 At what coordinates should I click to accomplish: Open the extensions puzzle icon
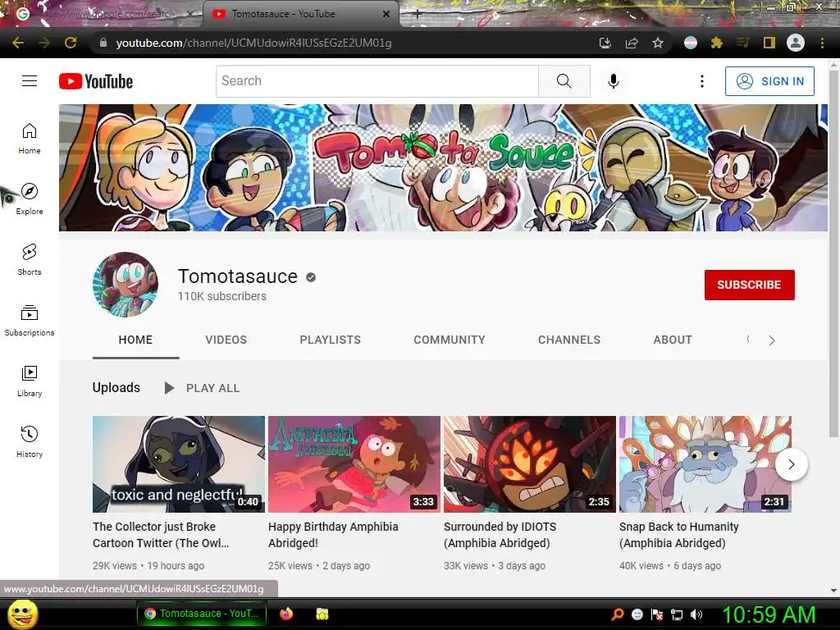(x=717, y=43)
